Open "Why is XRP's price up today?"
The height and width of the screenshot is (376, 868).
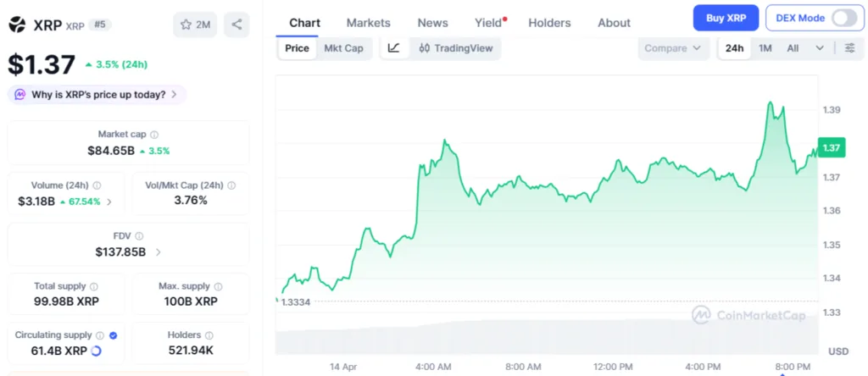97,95
